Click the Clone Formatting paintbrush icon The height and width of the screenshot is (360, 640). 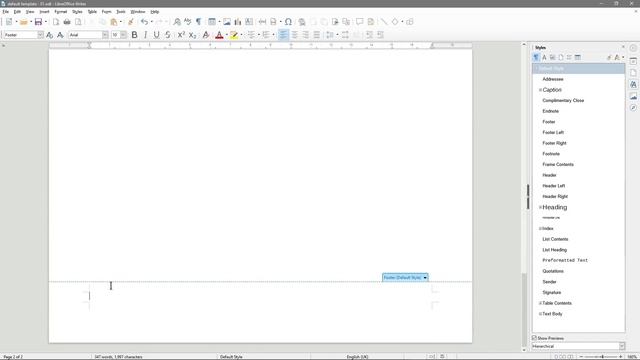131,22
